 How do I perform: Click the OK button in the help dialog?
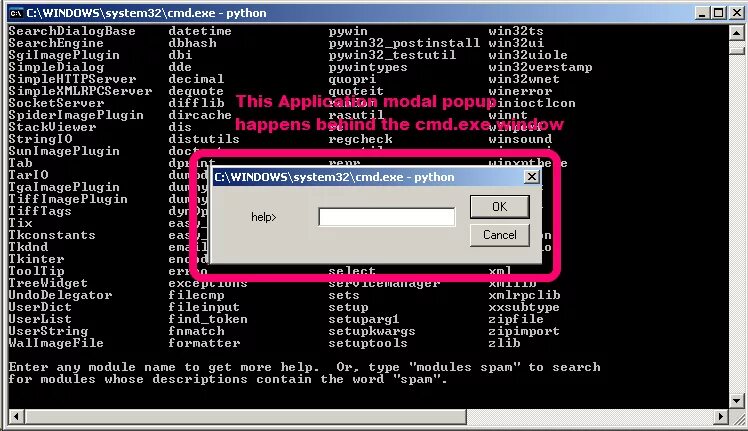click(499, 207)
